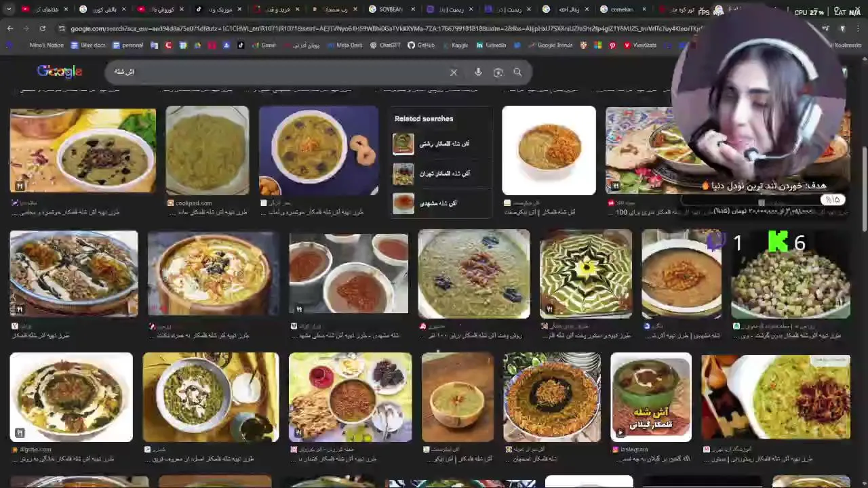This screenshot has width=868, height=488.
Task: Close the SOYBEAN tab
Action: pos(413,9)
